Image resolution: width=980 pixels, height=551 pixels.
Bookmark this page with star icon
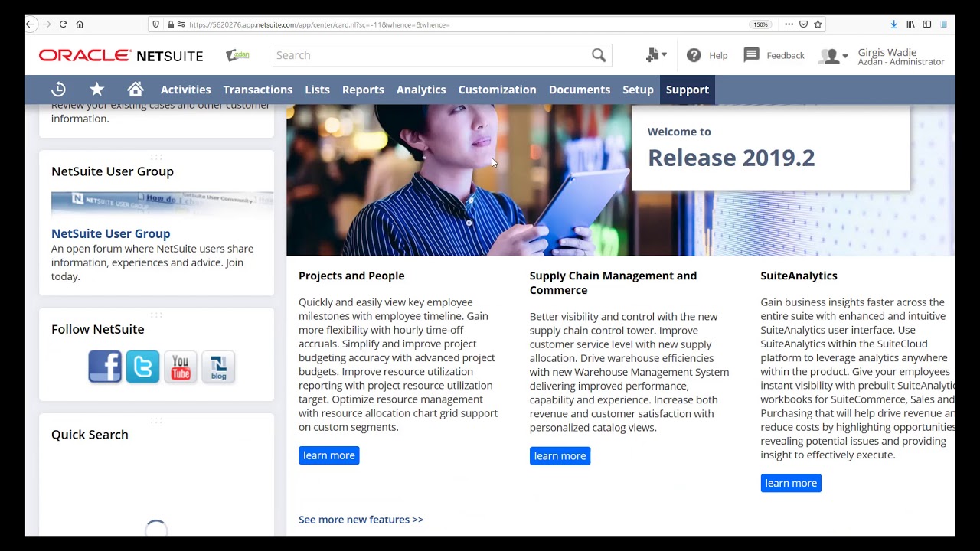click(818, 24)
